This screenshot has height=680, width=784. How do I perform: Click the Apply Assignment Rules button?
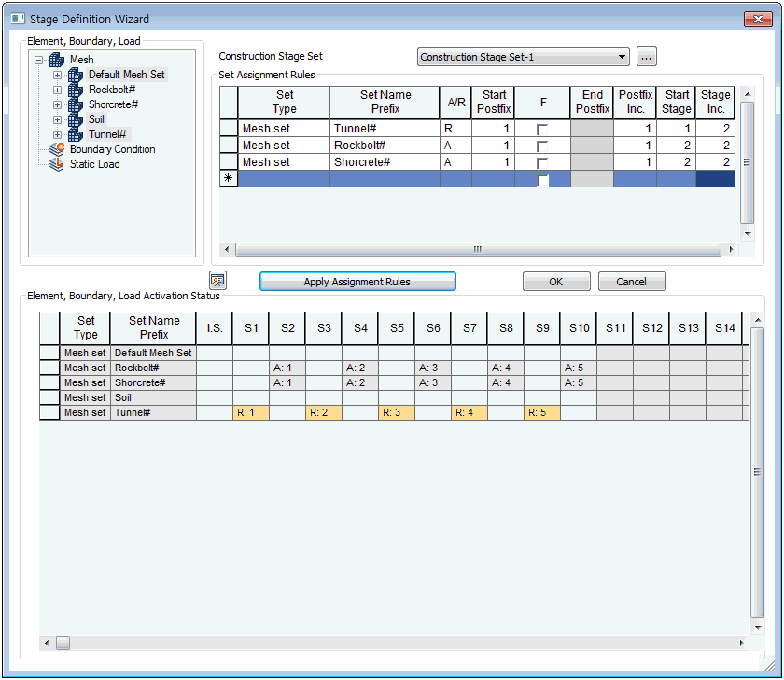pyautogui.click(x=357, y=282)
